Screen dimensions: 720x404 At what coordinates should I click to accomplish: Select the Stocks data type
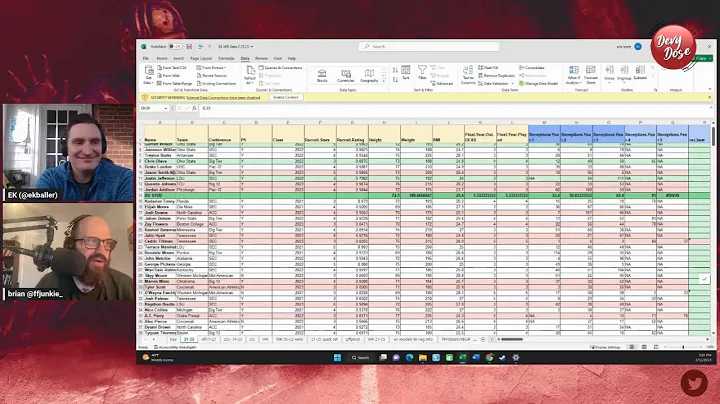322,75
